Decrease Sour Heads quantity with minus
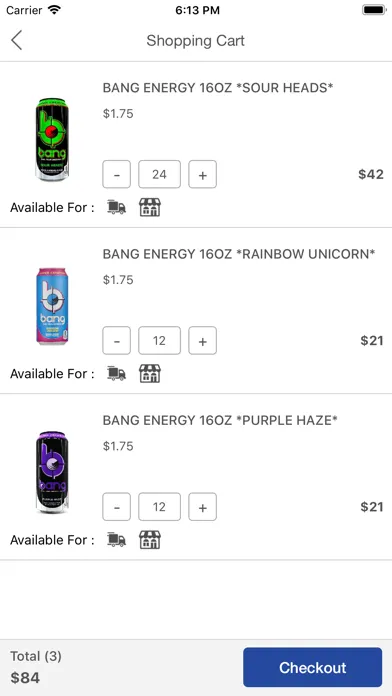Screen dimensions: 392x696 [x=117, y=174]
